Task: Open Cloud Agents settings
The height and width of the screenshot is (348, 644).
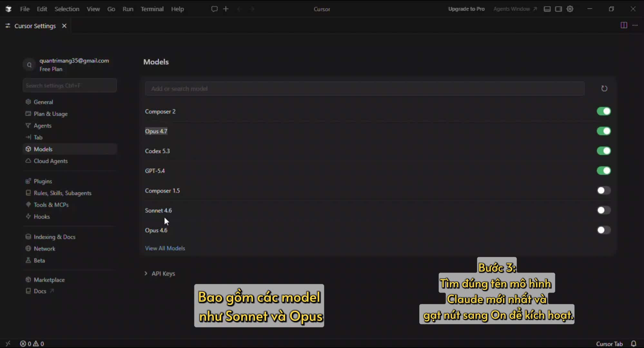Action: (70, 161)
